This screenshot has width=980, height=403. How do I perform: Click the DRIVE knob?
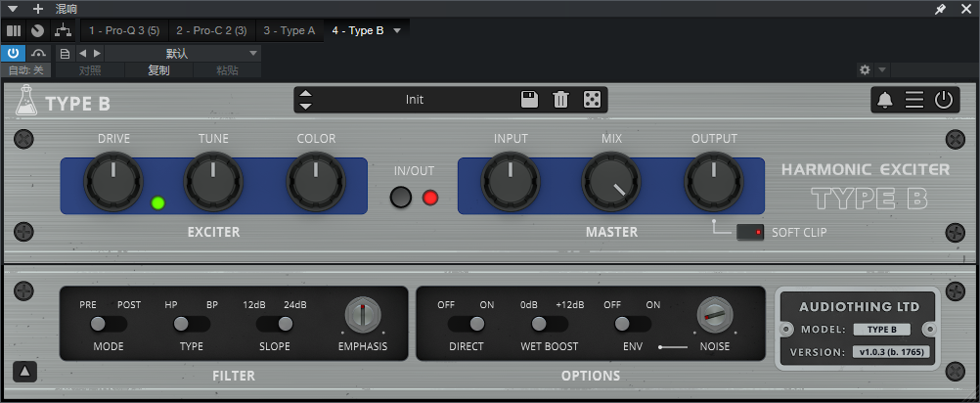click(x=113, y=181)
